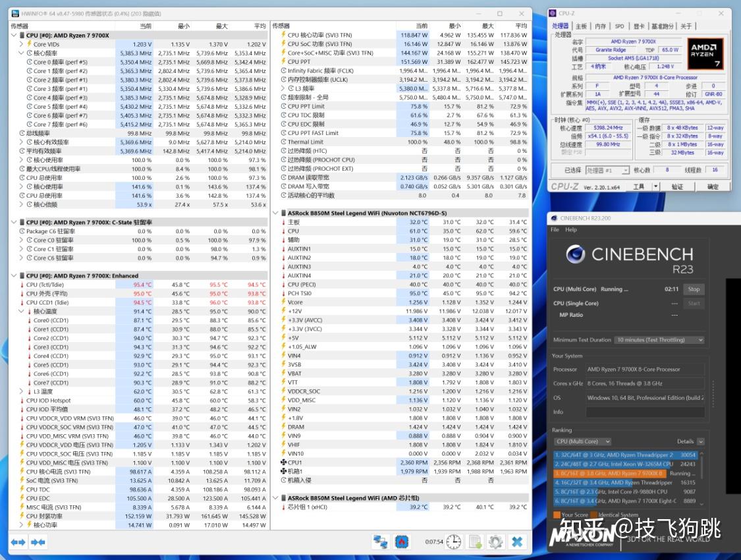Switch to the 关于 tab in CPU-Z
Viewport: 741px width, 560px height.
point(686,26)
